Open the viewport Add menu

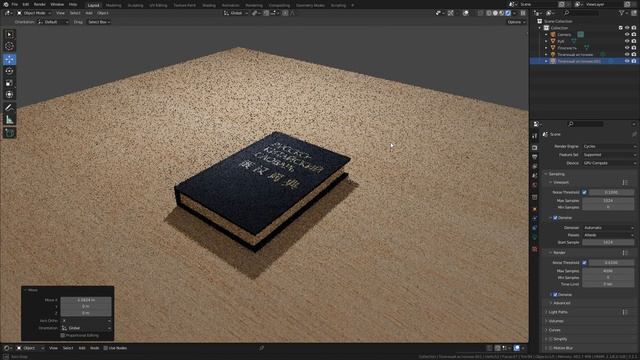(x=89, y=13)
